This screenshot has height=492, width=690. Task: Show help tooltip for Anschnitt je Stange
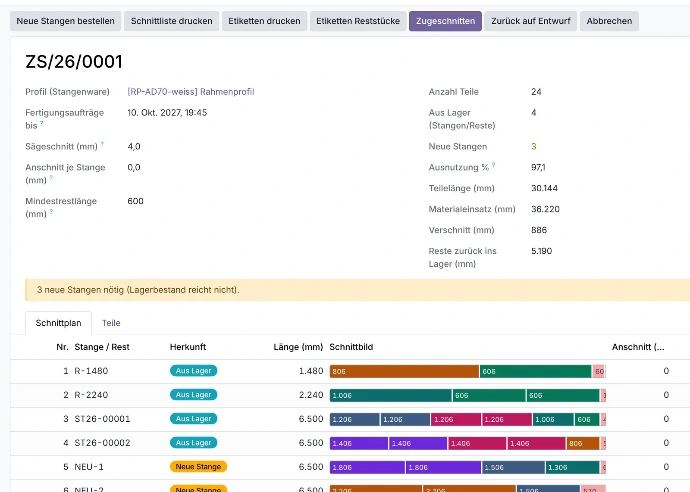coord(51,178)
